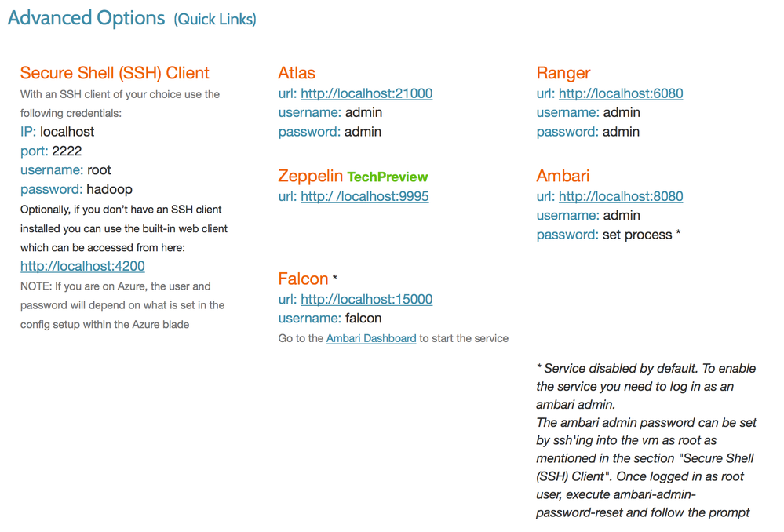
Task: Click the SSH password value hadoop
Action: point(109,189)
